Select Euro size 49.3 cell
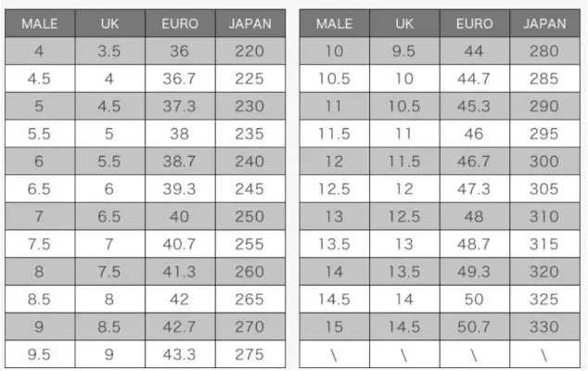Image resolution: width=588 pixels, height=371 pixels. pos(474,272)
